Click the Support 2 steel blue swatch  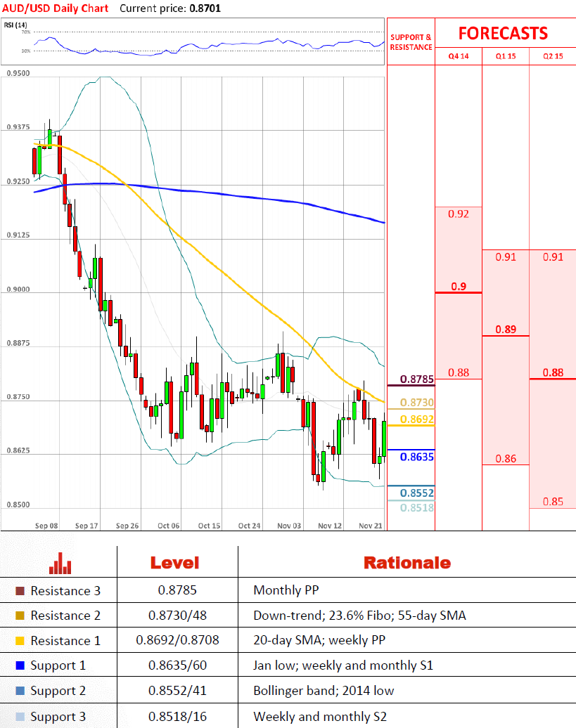20,690
